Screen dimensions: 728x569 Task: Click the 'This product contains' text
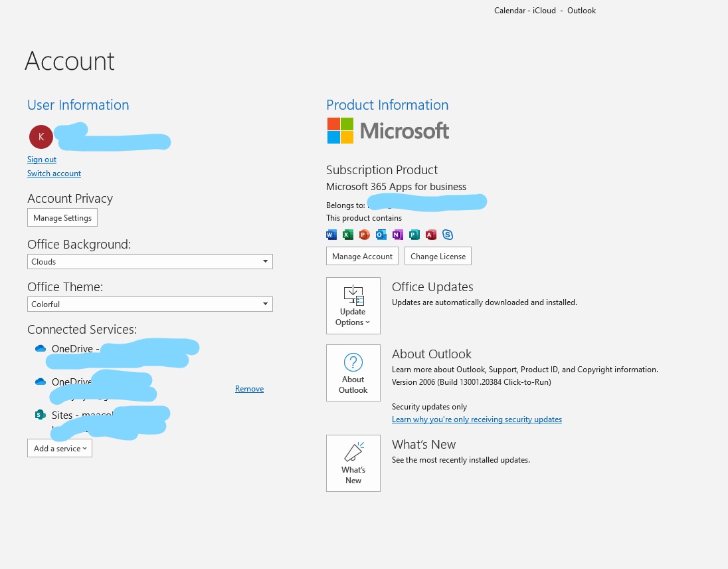(364, 218)
